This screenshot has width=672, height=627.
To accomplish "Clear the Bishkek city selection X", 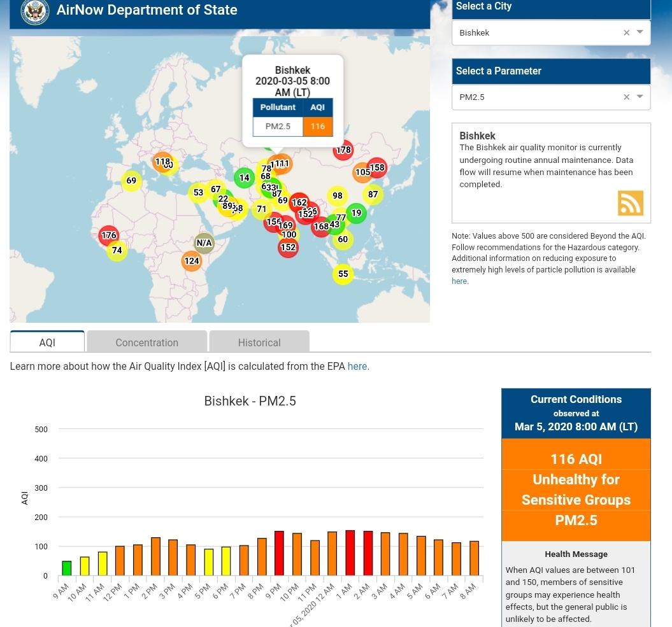I will click(x=626, y=33).
